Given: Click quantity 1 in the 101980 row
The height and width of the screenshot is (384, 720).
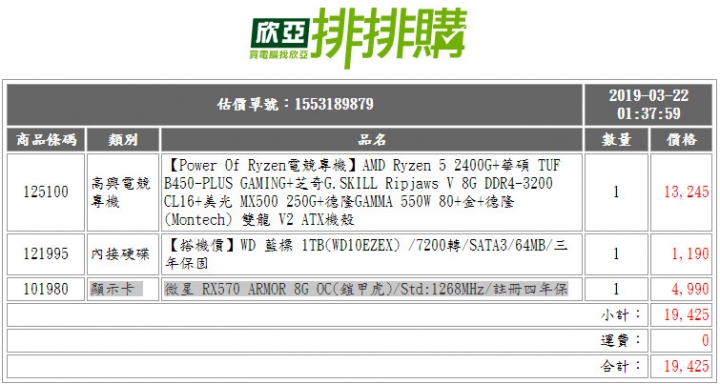Looking at the screenshot, I should (x=616, y=289).
